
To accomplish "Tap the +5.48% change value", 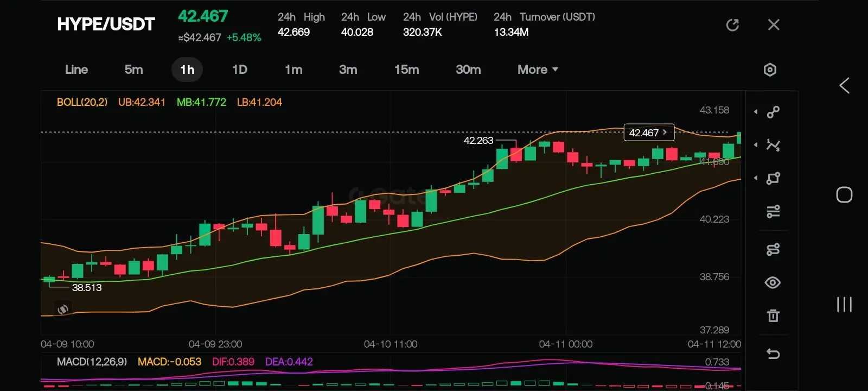I will point(244,37).
